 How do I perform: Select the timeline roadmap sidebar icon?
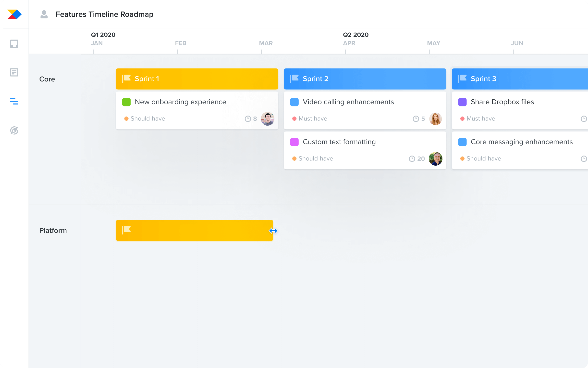point(14,101)
